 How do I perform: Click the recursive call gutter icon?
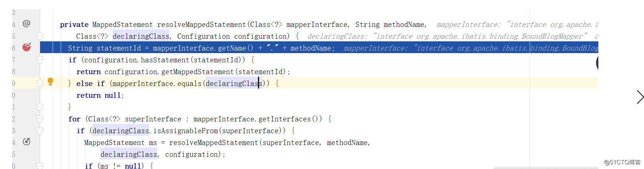pyautogui.click(x=26, y=142)
